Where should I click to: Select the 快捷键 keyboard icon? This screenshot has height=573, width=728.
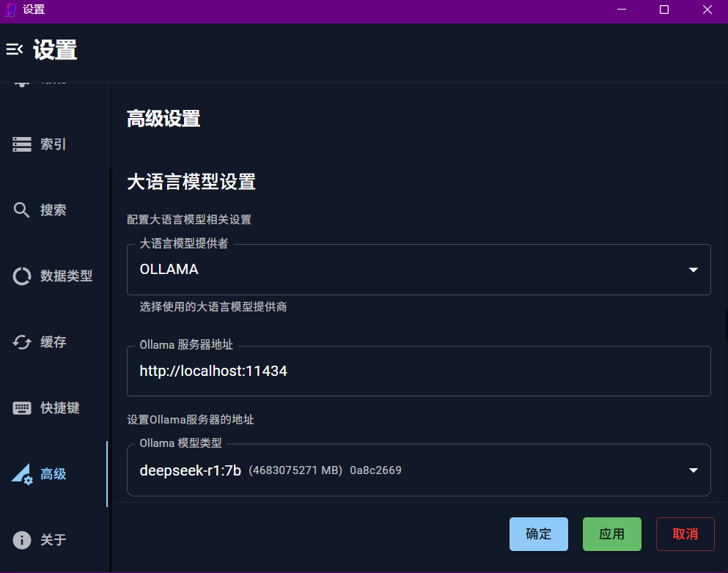coord(21,407)
